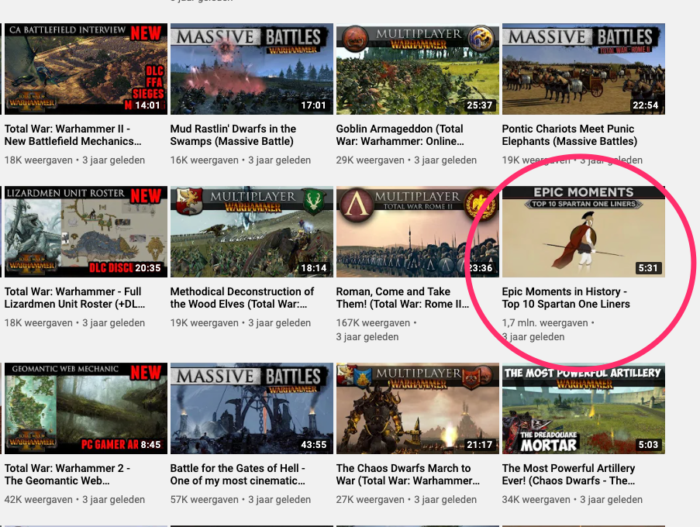Open the Top 10 Spartan One Liners thumbnail
Viewport: 700px width, 527px height.
coord(583,232)
